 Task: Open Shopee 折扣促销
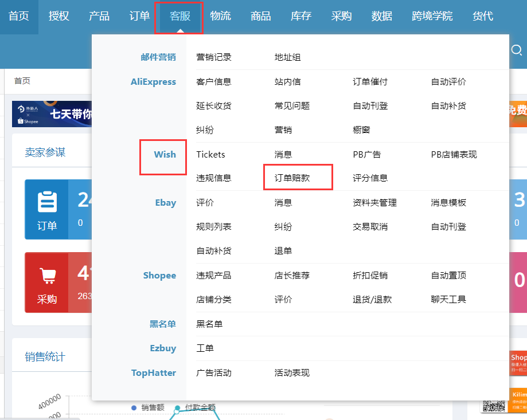click(x=370, y=276)
